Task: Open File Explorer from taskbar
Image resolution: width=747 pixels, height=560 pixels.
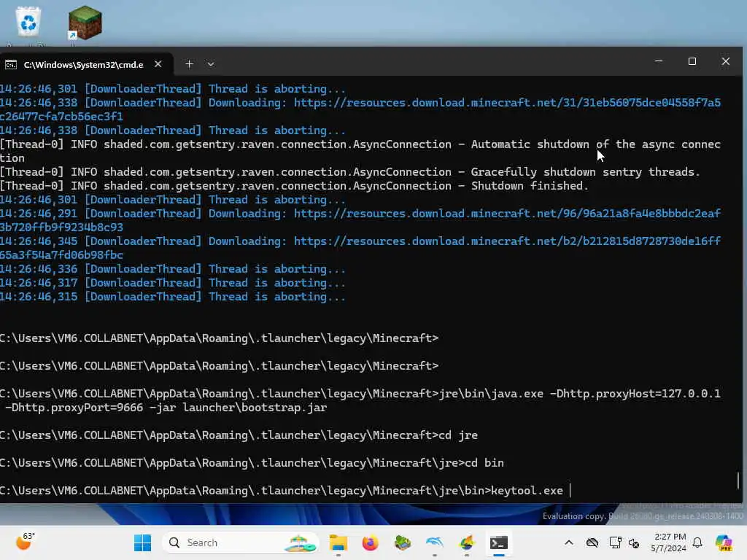Action: 338,542
